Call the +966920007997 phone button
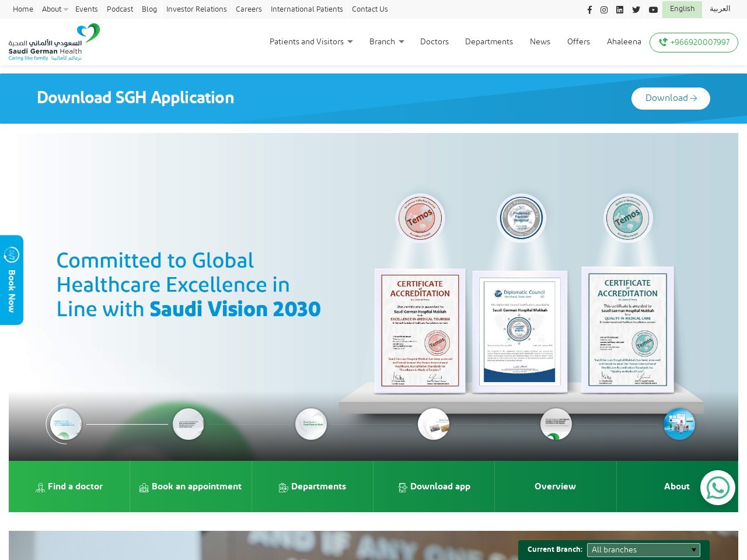747x560 pixels. point(694,43)
